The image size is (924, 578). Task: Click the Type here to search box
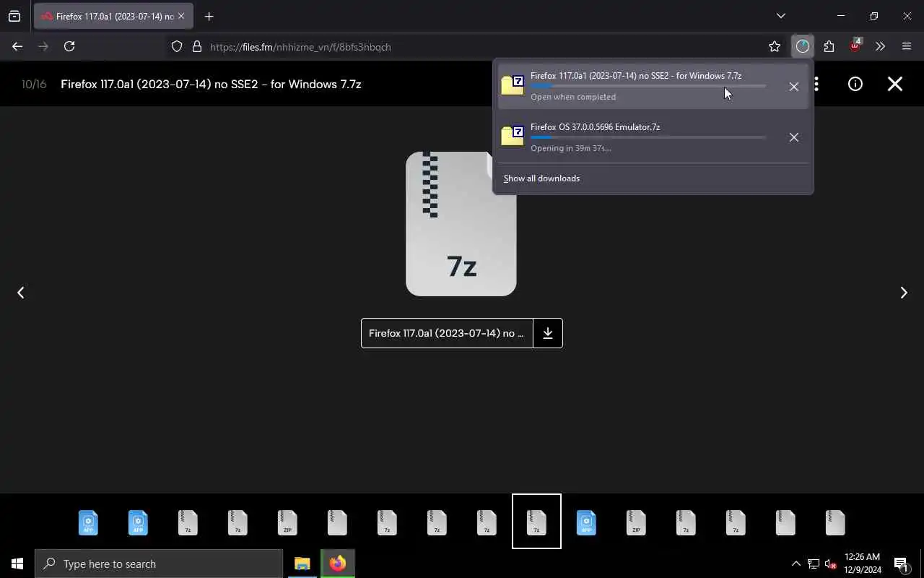pyautogui.click(x=159, y=564)
